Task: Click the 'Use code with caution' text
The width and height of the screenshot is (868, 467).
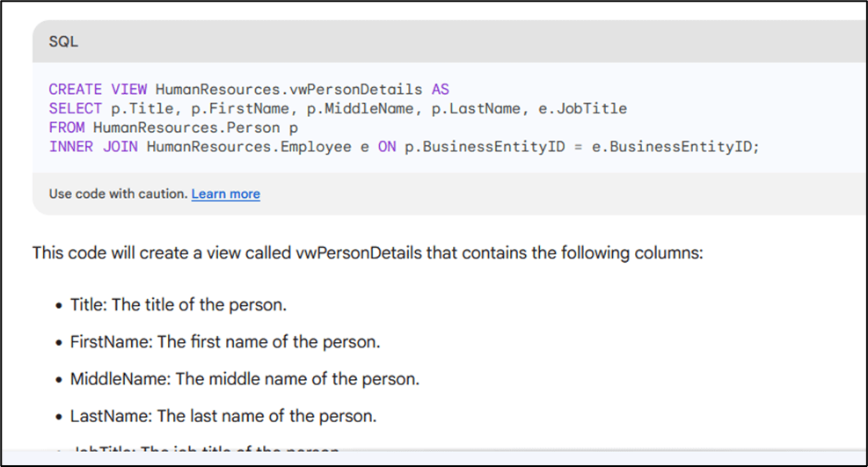Action: [x=118, y=193]
